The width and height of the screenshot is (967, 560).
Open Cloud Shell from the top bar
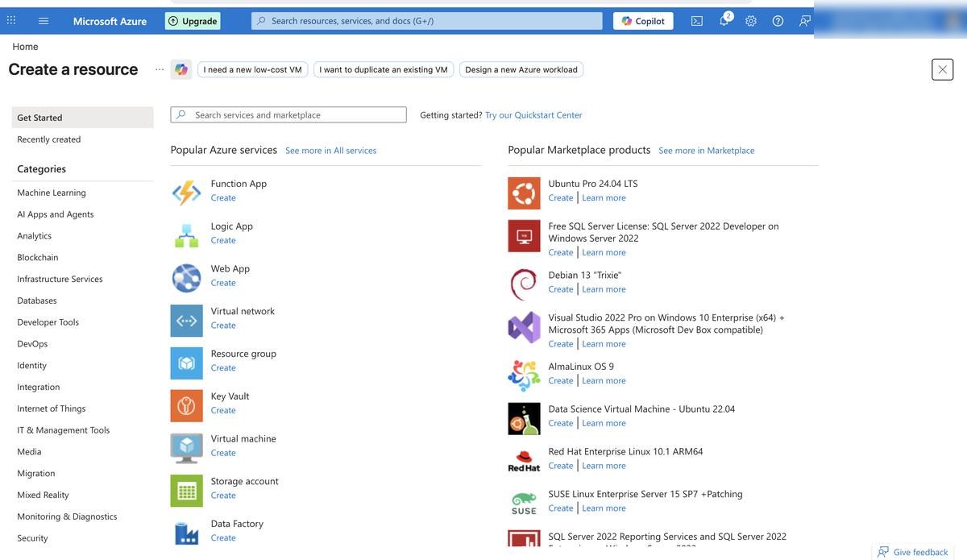696,21
